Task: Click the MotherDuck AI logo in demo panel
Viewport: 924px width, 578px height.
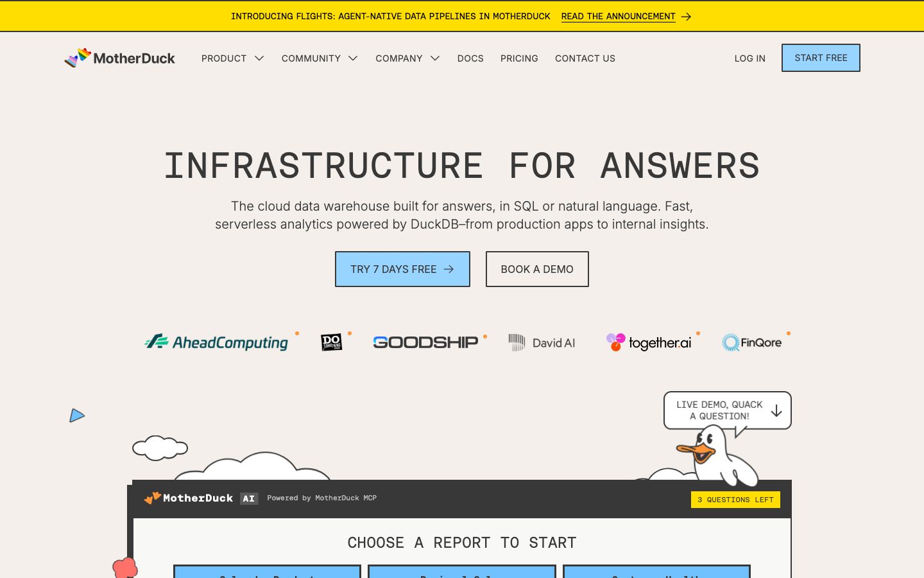Action: pos(189,498)
